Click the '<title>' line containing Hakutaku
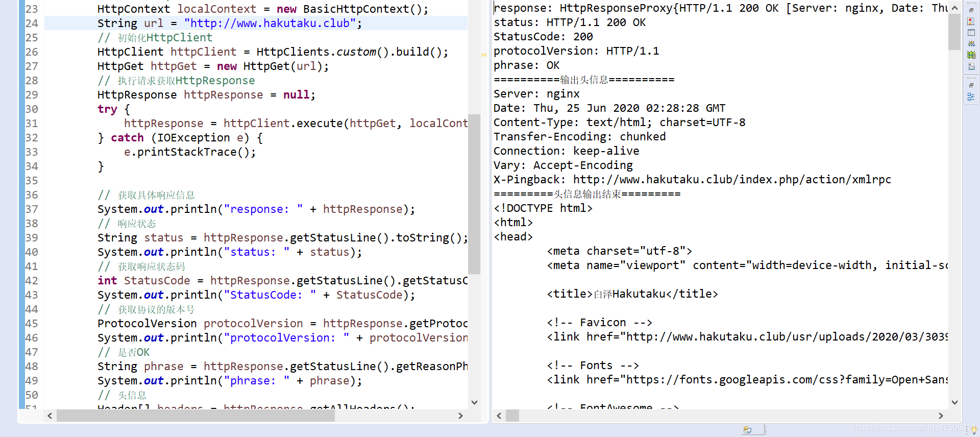Image resolution: width=980 pixels, height=437 pixels. 632,294
